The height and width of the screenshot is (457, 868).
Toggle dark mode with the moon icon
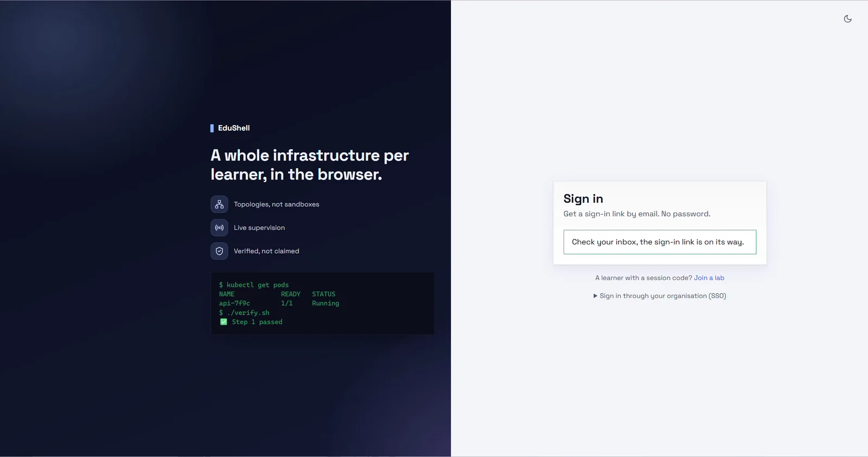pos(847,19)
